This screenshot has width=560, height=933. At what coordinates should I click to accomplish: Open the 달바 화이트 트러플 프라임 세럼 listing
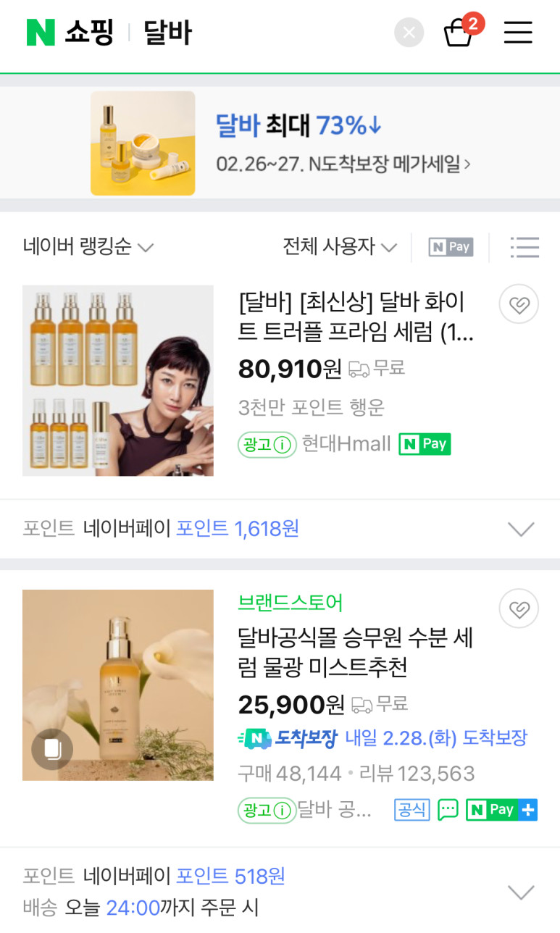pos(355,317)
